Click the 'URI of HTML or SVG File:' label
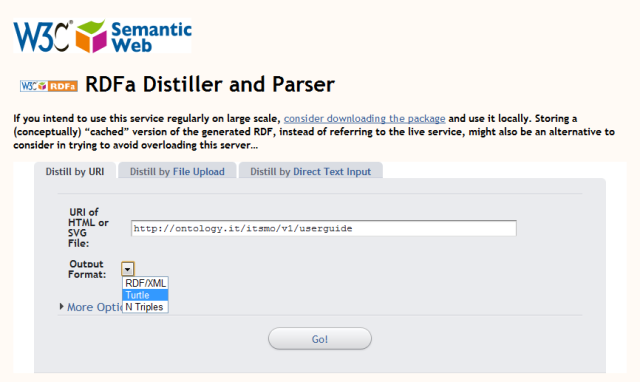The width and height of the screenshot is (640, 382). [88, 228]
